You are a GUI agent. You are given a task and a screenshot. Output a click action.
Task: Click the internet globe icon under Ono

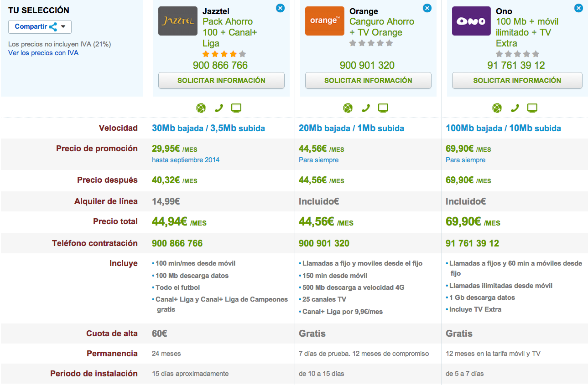pyautogui.click(x=497, y=108)
